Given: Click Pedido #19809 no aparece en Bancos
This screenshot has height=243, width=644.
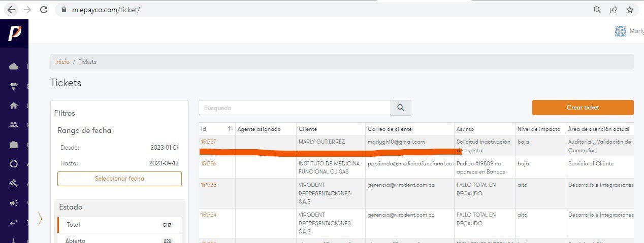Looking at the screenshot, I should tap(484, 167).
